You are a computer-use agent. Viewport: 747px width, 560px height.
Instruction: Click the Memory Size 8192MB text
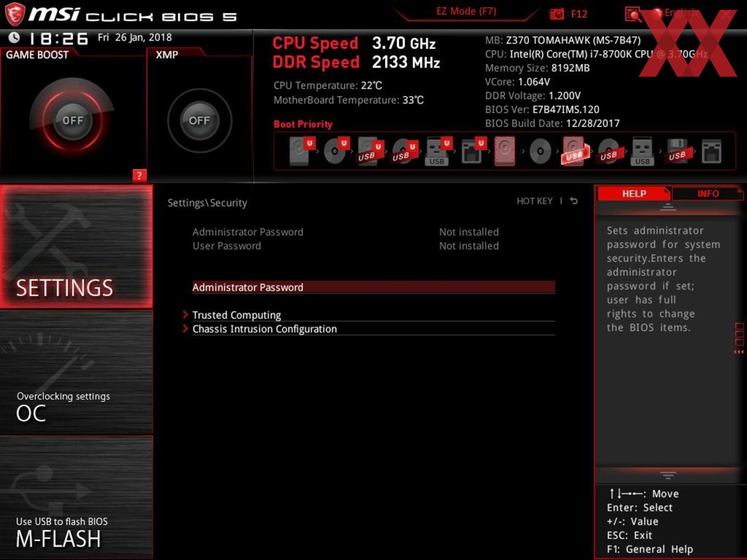pyautogui.click(x=537, y=68)
